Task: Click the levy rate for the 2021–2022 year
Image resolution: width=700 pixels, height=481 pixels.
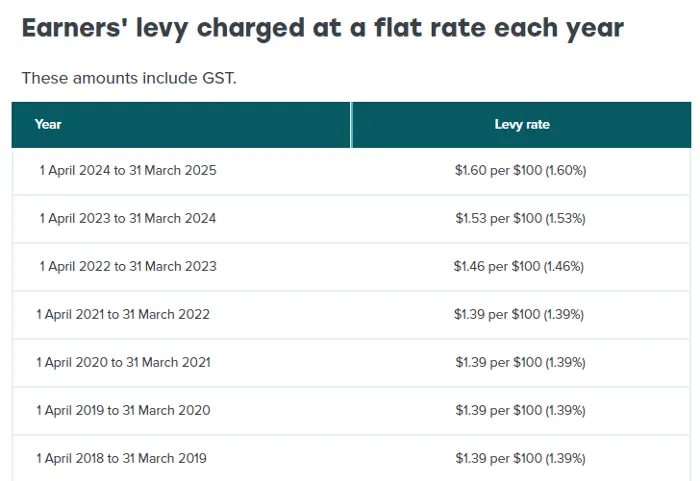Action: click(x=520, y=314)
